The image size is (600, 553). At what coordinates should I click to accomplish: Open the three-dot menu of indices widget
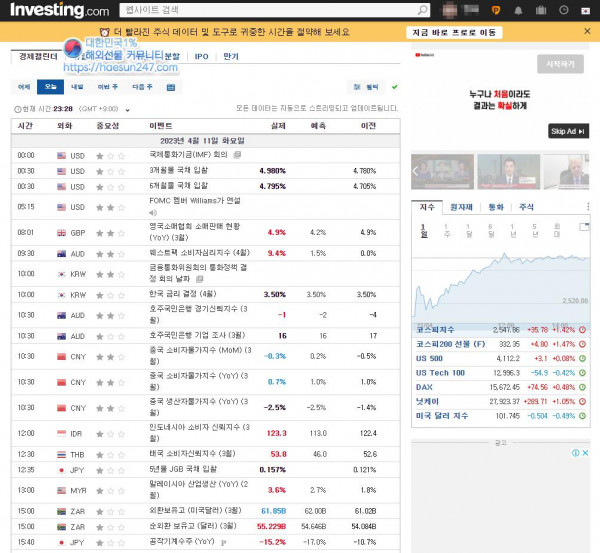point(588,207)
